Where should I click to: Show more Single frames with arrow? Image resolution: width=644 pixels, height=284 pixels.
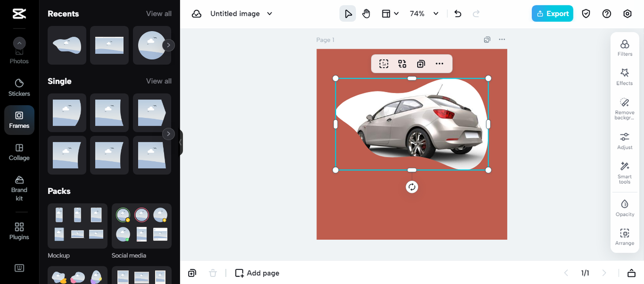tap(169, 134)
